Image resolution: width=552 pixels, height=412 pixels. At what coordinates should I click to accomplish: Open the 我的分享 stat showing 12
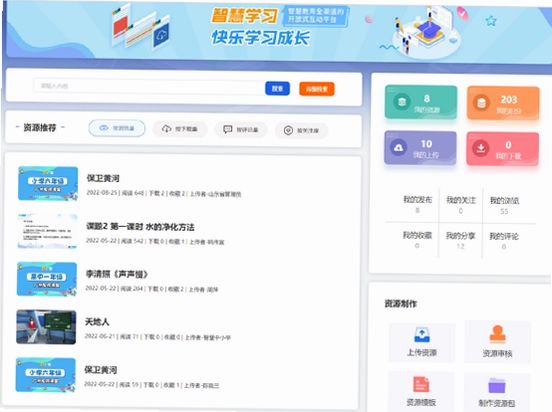(x=460, y=241)
